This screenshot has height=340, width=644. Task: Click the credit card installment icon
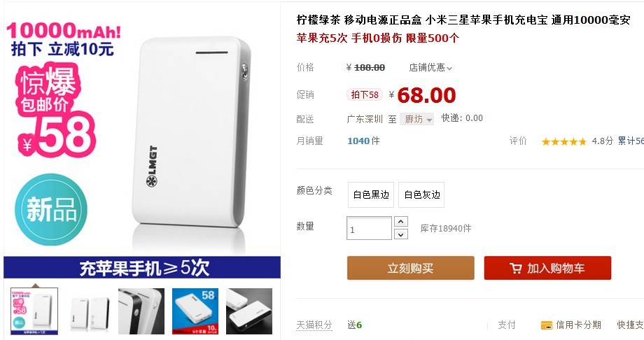tap(547, 325)
